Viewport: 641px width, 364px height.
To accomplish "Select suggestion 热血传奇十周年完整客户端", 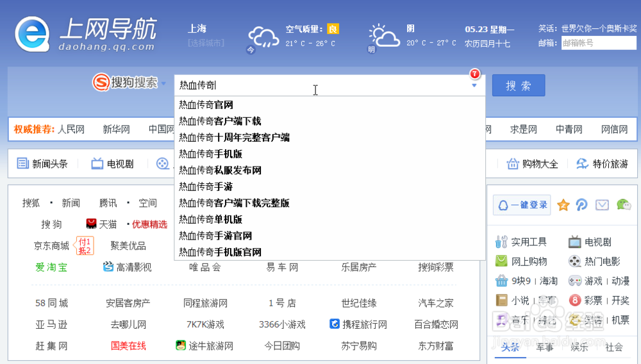I will tap(329, 138).
